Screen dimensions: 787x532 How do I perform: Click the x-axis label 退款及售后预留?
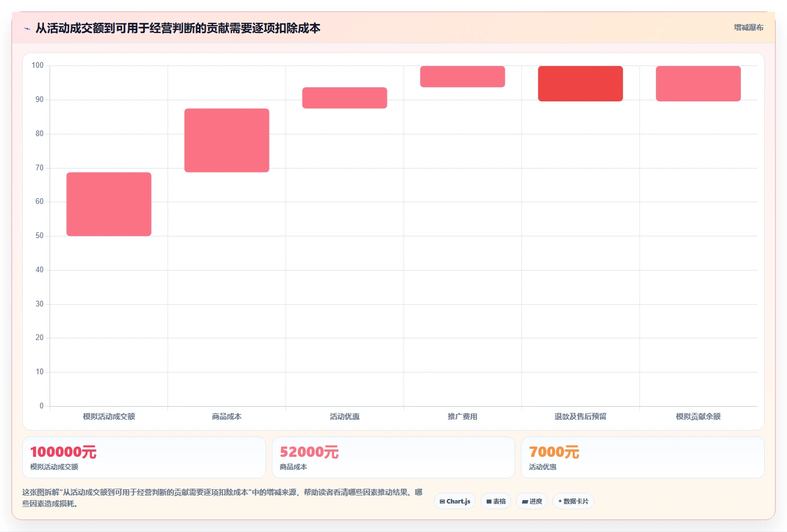[581, 416]
